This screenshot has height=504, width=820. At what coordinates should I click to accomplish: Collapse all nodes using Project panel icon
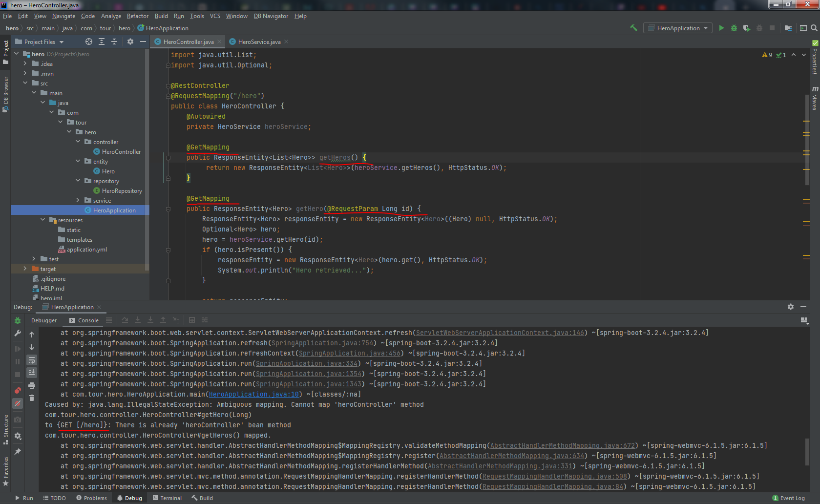tap(114, 42)
